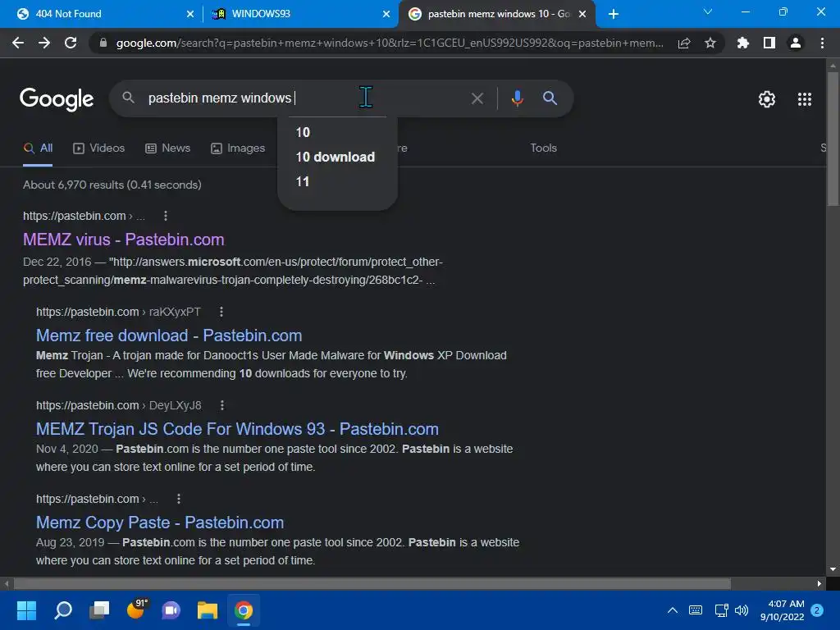This screenshot has width=840, height=630.
Task: Clear the search box with the X icon
Action: coord(477,98)
